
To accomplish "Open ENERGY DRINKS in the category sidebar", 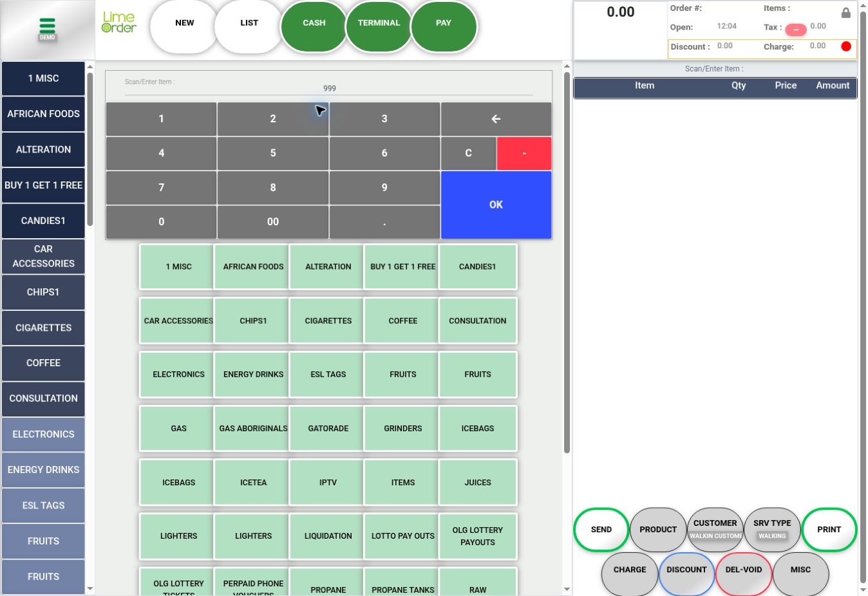I will (x=43, y=470).
